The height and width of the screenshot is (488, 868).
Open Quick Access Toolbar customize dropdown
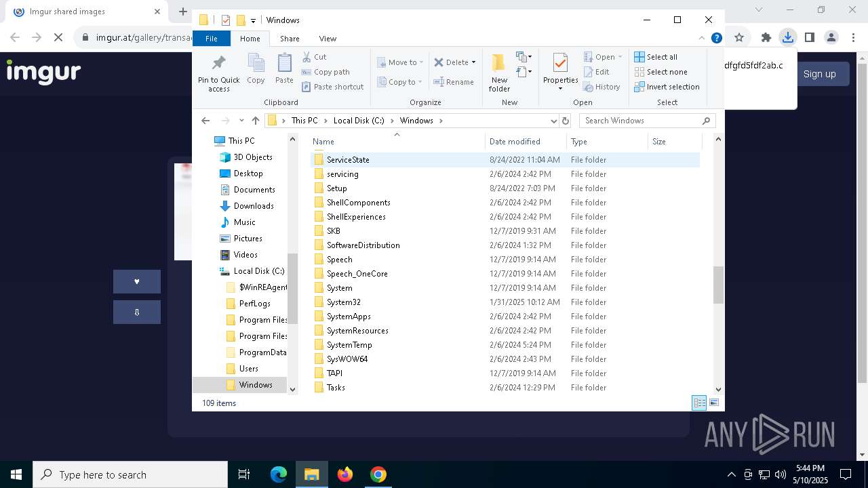tap(253, 20)
